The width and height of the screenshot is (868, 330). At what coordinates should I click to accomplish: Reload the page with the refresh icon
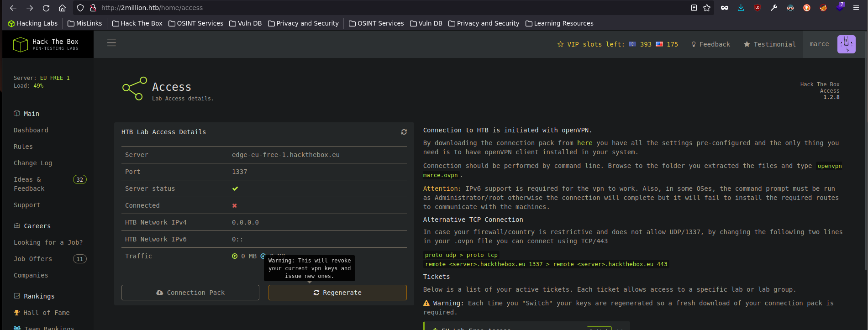point(46,8)
